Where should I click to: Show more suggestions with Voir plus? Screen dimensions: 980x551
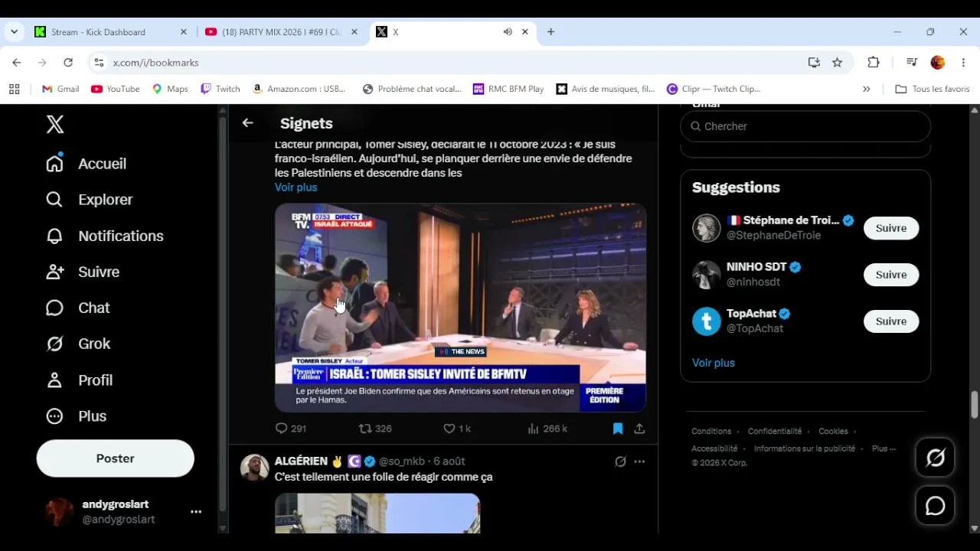[714, 363]
